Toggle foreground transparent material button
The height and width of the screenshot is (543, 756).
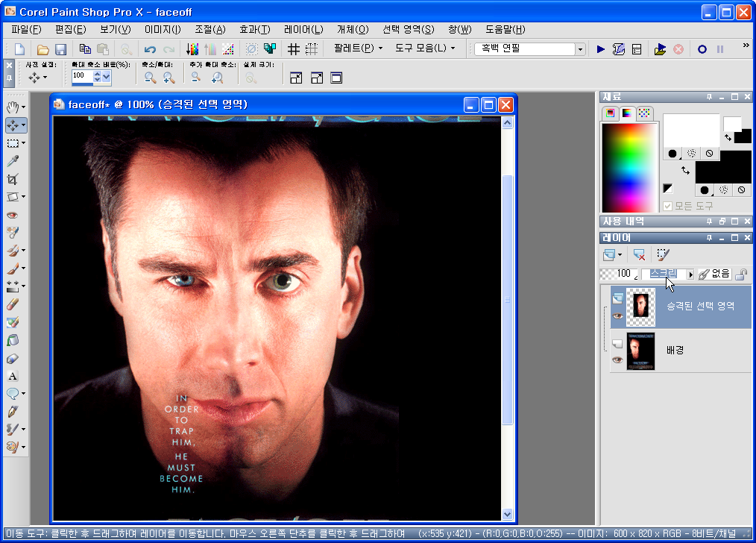pos(709,154)
